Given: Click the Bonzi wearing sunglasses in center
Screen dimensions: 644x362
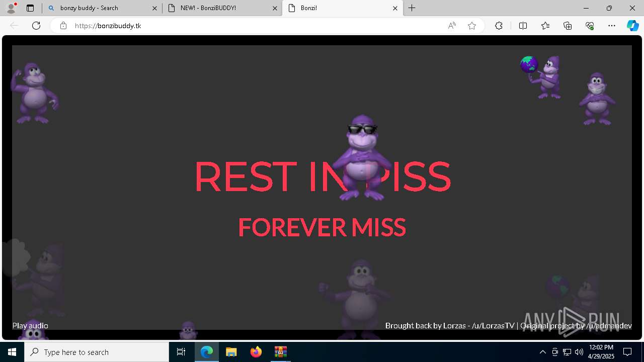Looking at the screenshot, I should coord(362,157).
